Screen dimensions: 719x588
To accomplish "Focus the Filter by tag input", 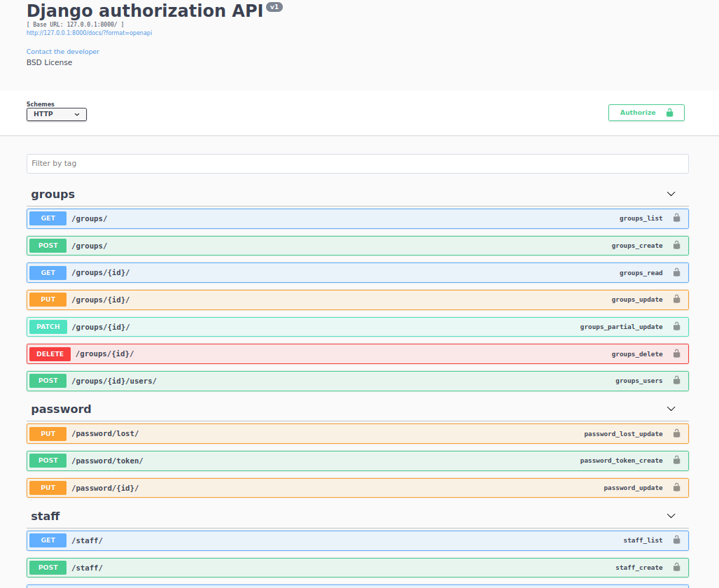I will click(x=358, y=164).
